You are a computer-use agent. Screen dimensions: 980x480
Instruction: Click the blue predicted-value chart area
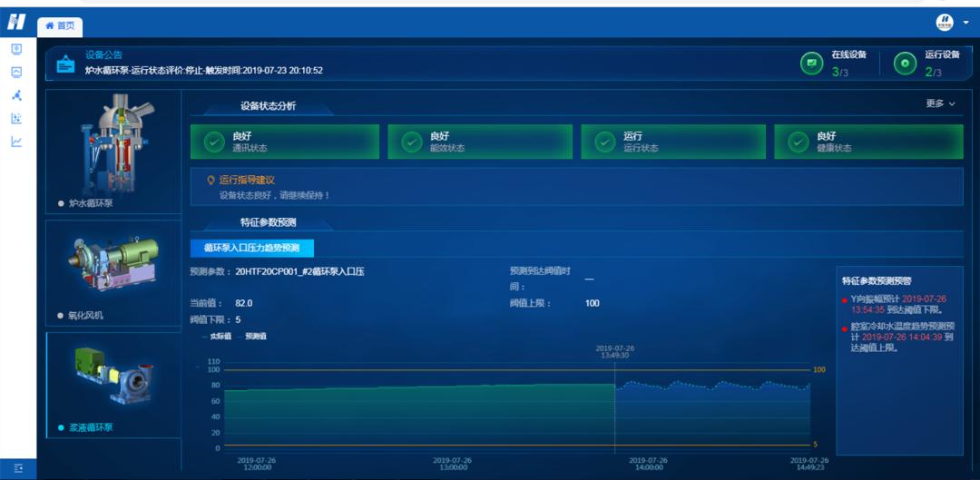coord(712,418)
